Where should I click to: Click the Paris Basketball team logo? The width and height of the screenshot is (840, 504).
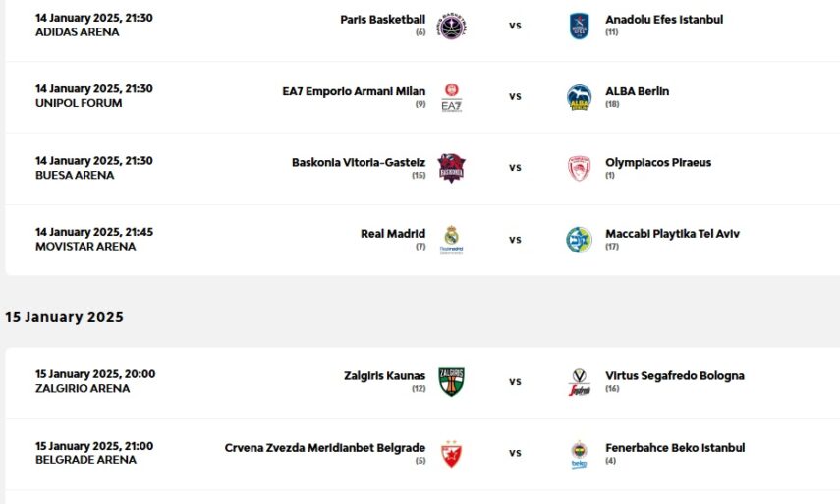pos(451,26)
